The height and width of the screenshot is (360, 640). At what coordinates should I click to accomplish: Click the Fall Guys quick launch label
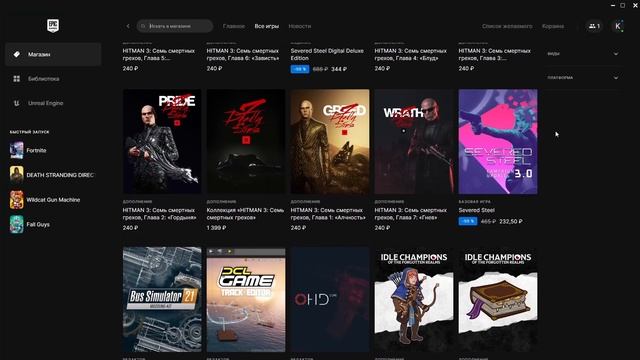click(x=38, y=224)
